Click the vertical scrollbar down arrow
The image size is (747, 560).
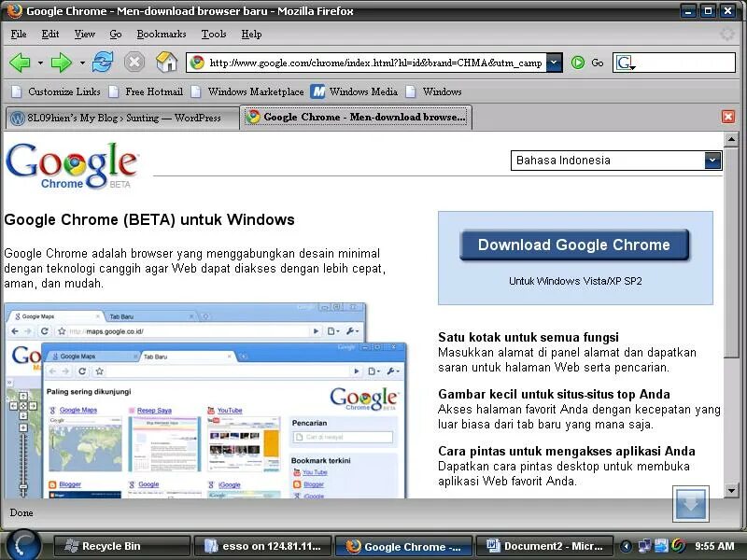tap(731, 490)
